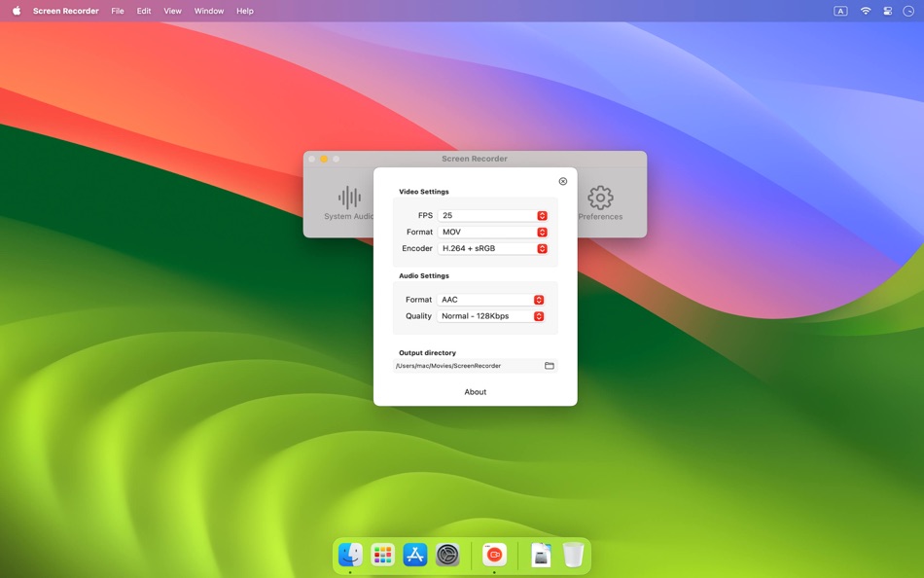Screen dimensions: 924x578
Task: Open Finder from the Dock
Action: [x=350, y=555]
